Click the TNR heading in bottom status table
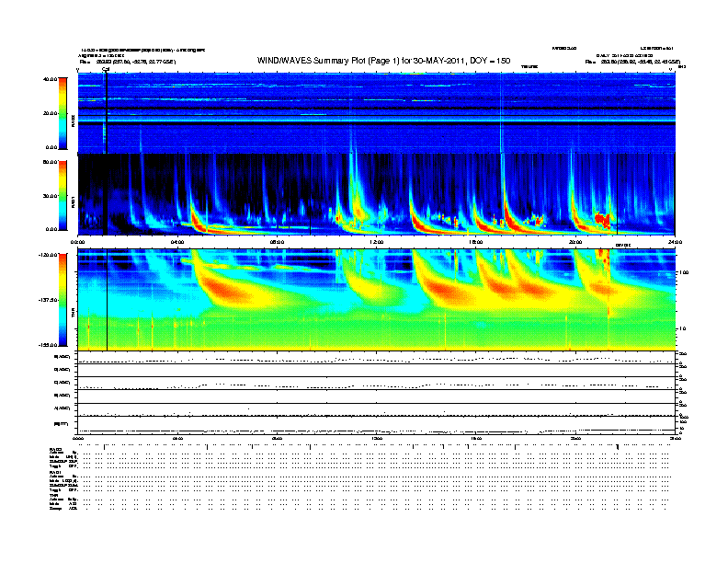 coord(52,495)
